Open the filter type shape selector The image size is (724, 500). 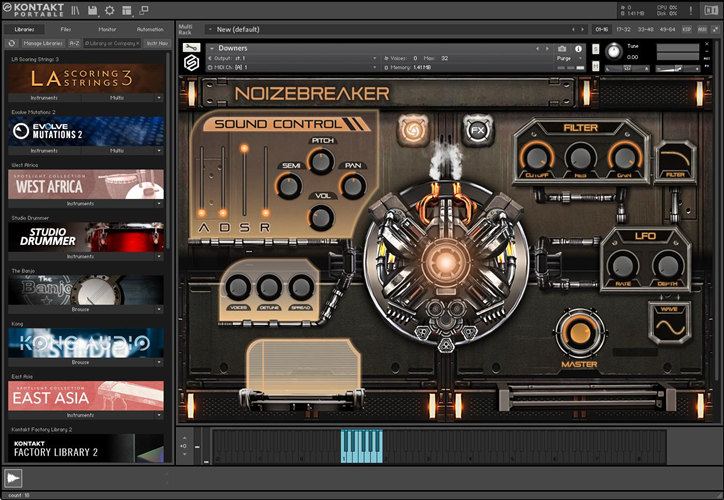(x=676, y=160)
